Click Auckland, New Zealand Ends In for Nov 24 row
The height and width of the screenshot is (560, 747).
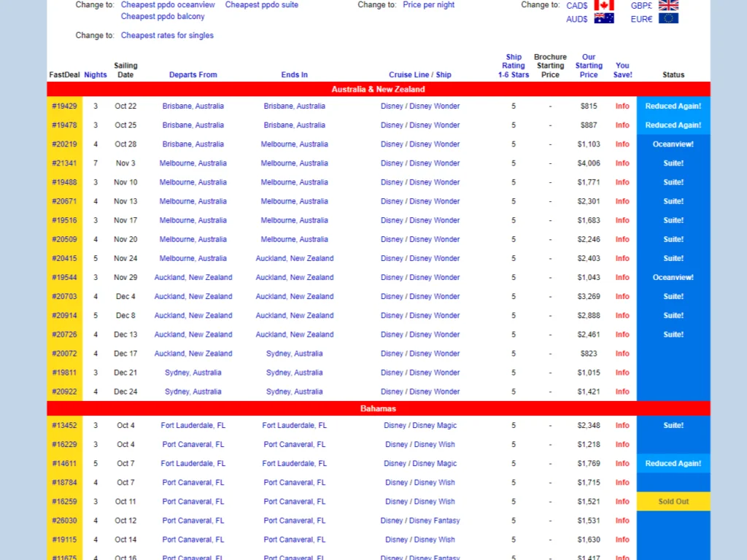click(295, 259)
